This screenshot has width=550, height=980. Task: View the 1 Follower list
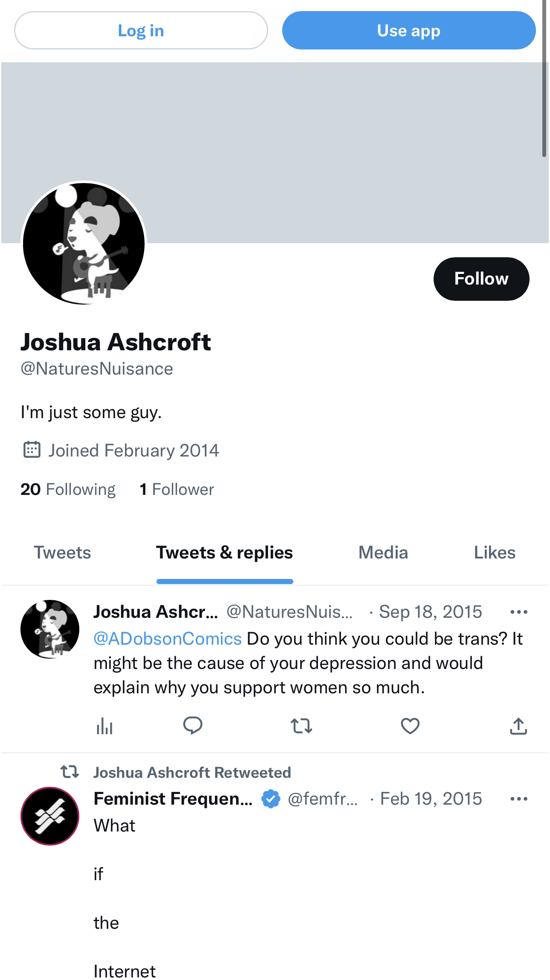tap(177, 489)
